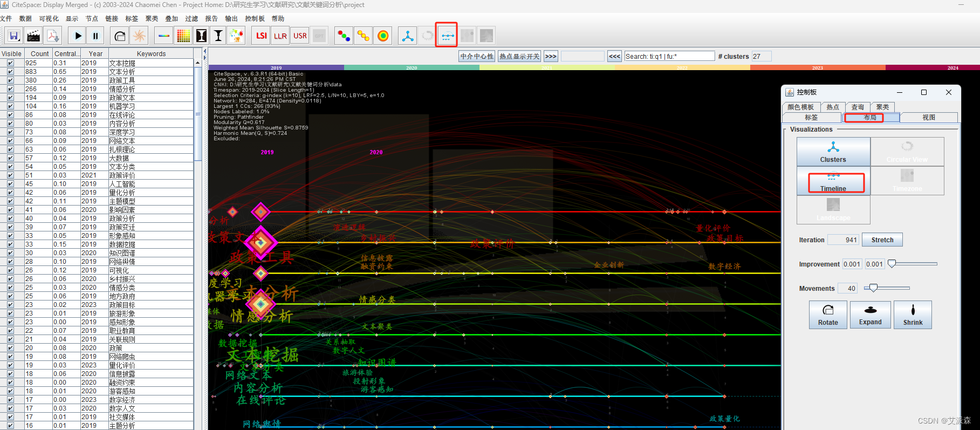Sort table by Keywords column header
Screen dimensions: 980x430
(x=151, y=54)
